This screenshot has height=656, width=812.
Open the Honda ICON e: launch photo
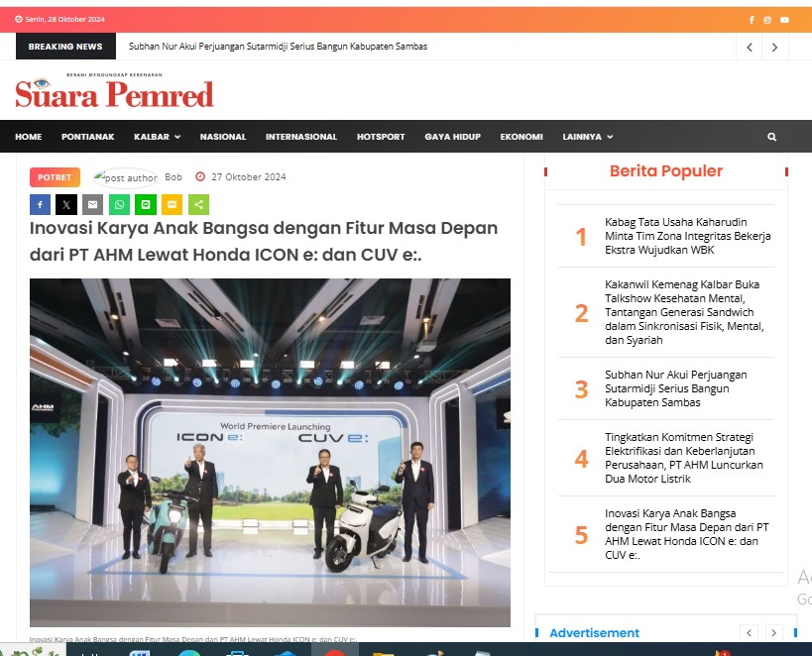(270, 453)
